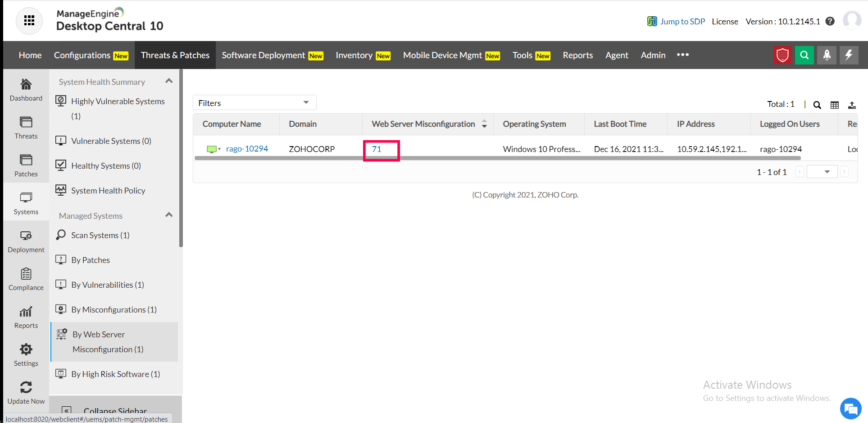Open the user profile avatar
This screenshot has height=423, width=868.
click(852, 20)
